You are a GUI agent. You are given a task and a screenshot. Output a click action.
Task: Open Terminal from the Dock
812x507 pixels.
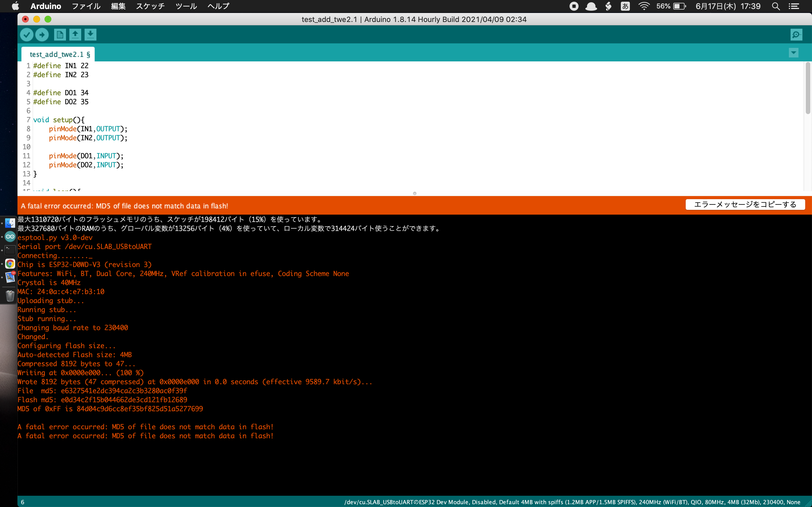[x=10, y=250]
